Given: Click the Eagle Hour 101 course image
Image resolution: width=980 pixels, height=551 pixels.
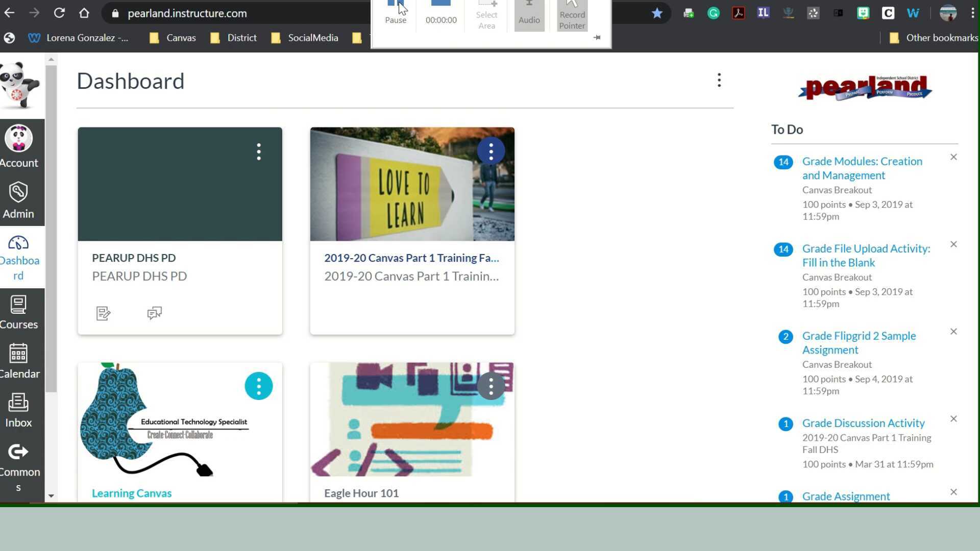Looking at the screenshot, I should (x=412, y=419).
